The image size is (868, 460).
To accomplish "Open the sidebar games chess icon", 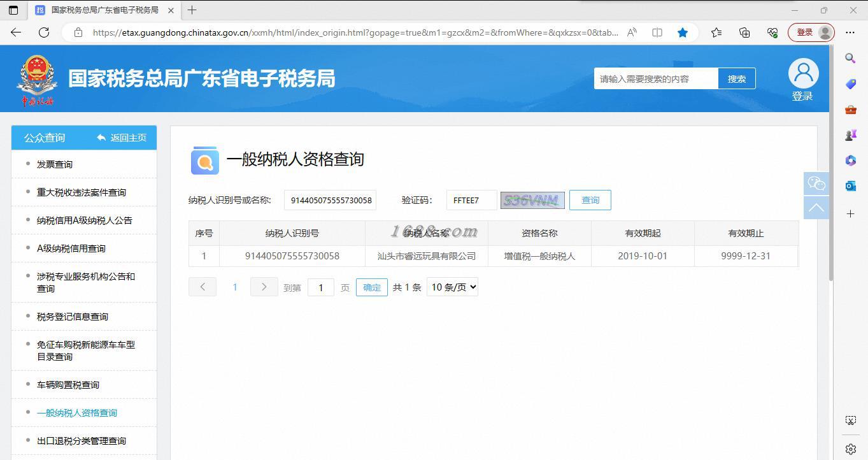I will click(850, 135).
